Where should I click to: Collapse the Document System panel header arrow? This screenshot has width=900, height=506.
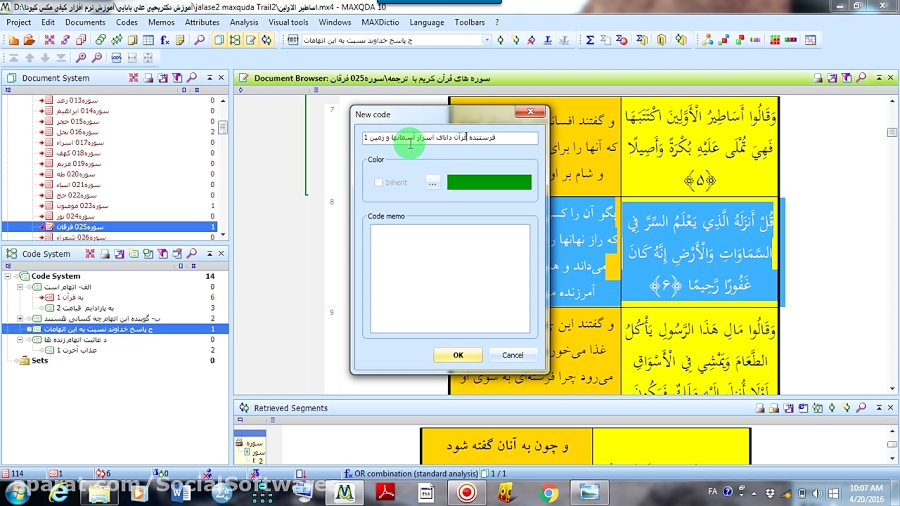pos(210,77)
